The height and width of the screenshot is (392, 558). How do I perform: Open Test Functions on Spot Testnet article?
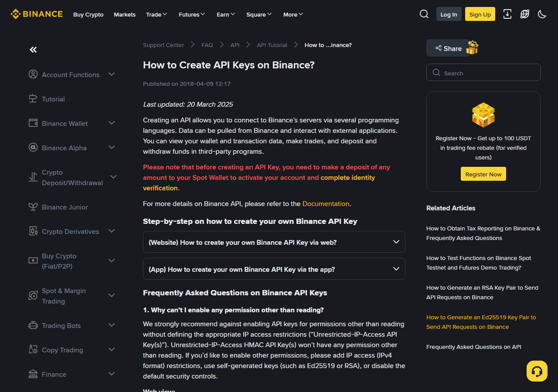(x=479, y=263)
